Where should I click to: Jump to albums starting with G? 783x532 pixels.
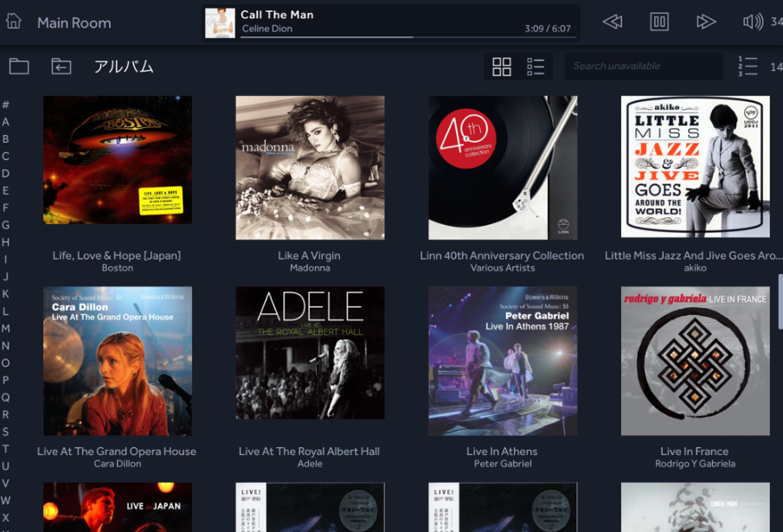click(x=5, y=225)
